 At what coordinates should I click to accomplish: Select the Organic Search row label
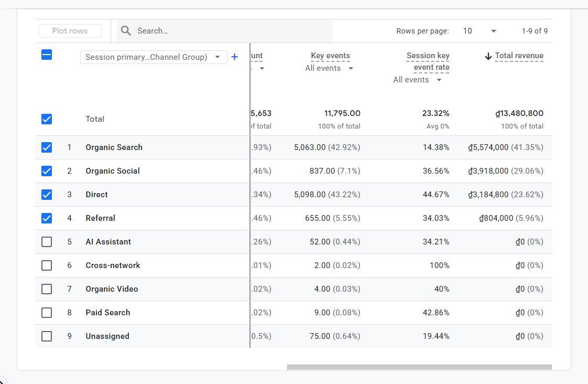coord(114,147)
